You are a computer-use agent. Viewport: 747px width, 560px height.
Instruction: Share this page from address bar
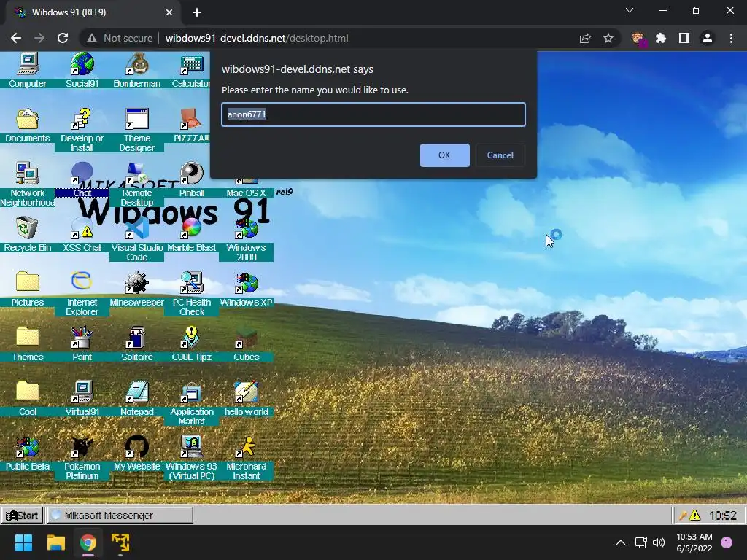(x=585, y=38)
